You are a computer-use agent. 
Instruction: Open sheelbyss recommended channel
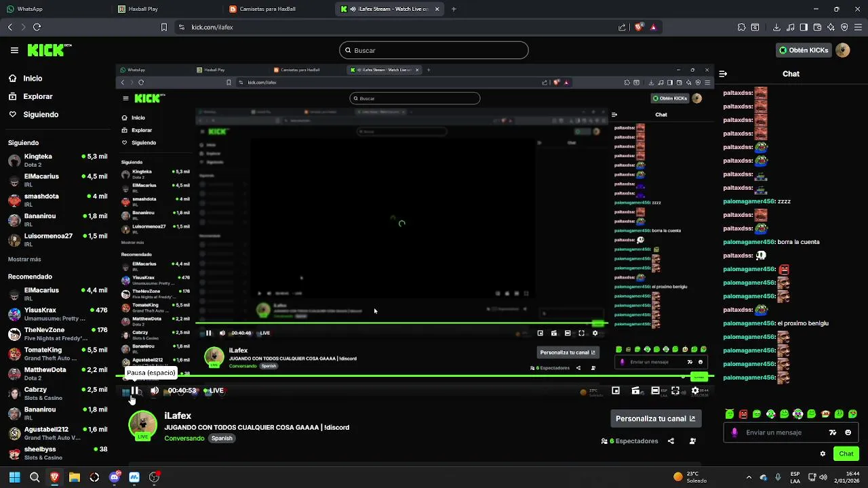pos(58,453)
